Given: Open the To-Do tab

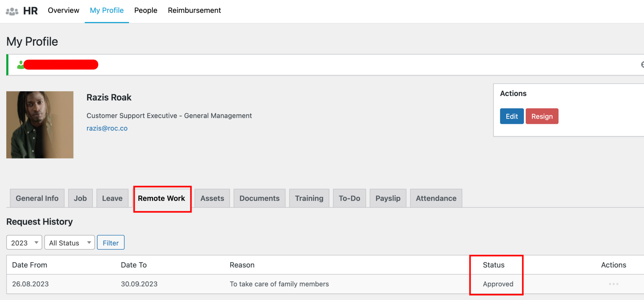Looking at the screenshot, I should coord(349,198).
